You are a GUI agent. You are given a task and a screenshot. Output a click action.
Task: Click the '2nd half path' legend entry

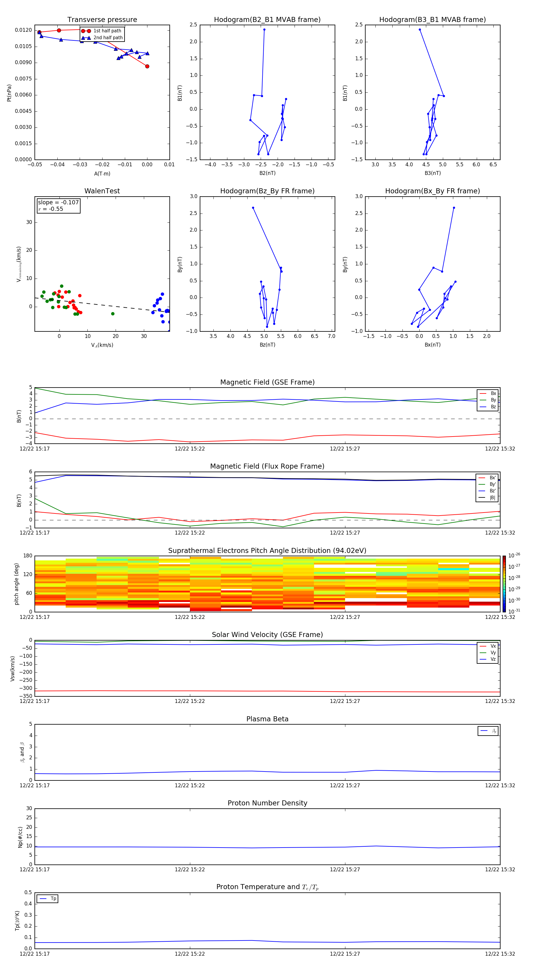click(102, 38)
